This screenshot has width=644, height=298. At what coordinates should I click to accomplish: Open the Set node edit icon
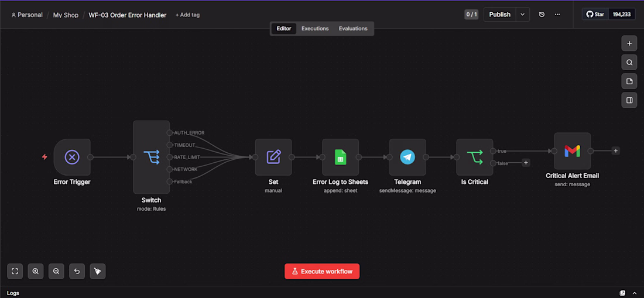[273, 157]
